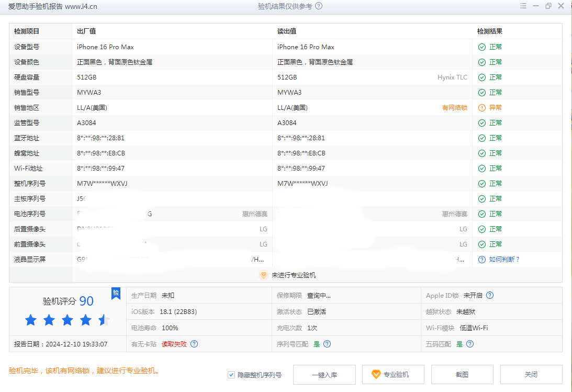Image resolution: width=572 pixels, height=392 pixels.
Task: Click orange warning icon in 销售地区 row
Action: [482, 108]
